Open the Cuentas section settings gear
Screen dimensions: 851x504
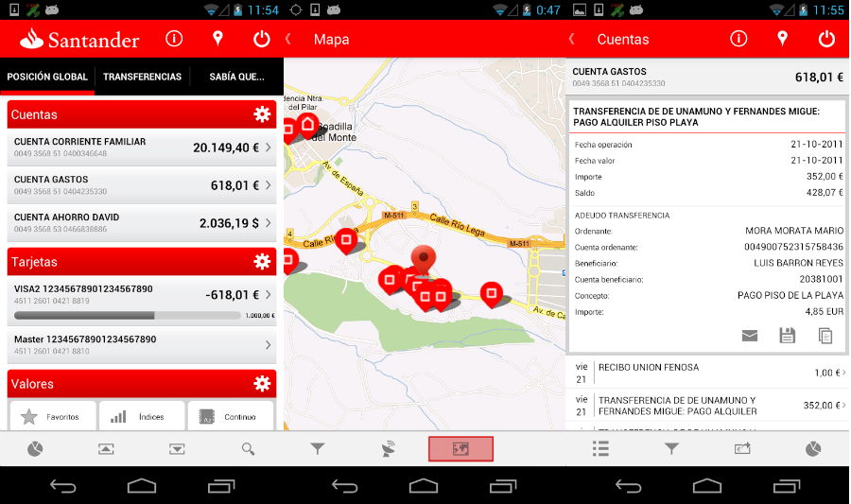point(262,114)
